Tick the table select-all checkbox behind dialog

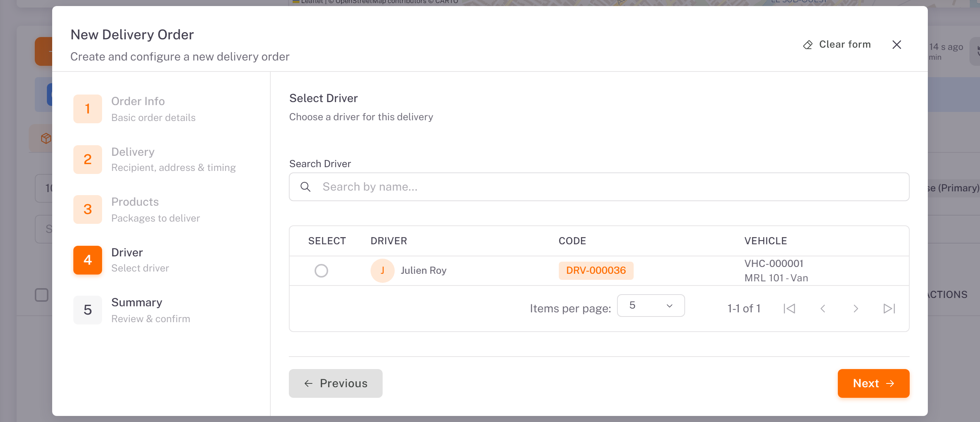coord(42,295)
